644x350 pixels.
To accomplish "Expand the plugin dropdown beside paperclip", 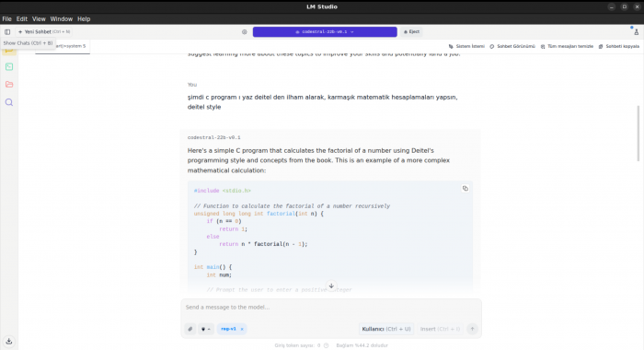I will tap(206, 329).
